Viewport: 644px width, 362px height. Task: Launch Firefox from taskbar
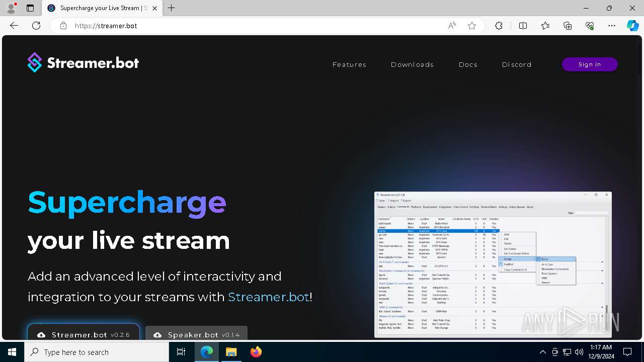tap(256, 352)
